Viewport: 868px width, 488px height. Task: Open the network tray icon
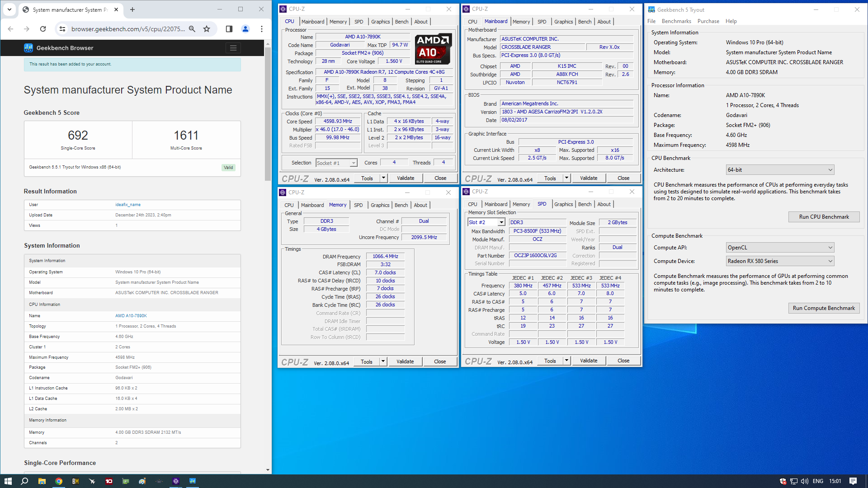794,481
